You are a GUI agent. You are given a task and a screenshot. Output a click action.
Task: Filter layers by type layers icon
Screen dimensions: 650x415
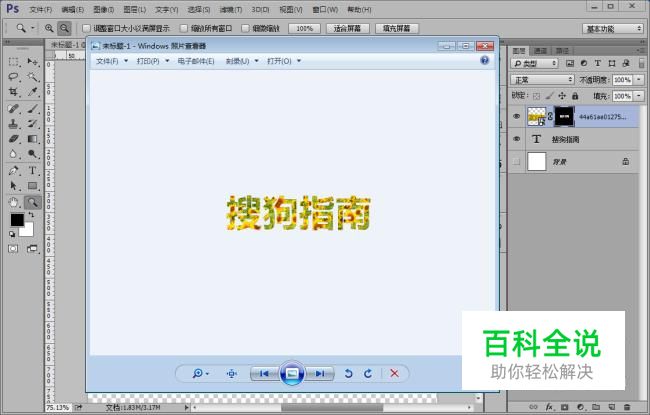click(x=598, y=63)
